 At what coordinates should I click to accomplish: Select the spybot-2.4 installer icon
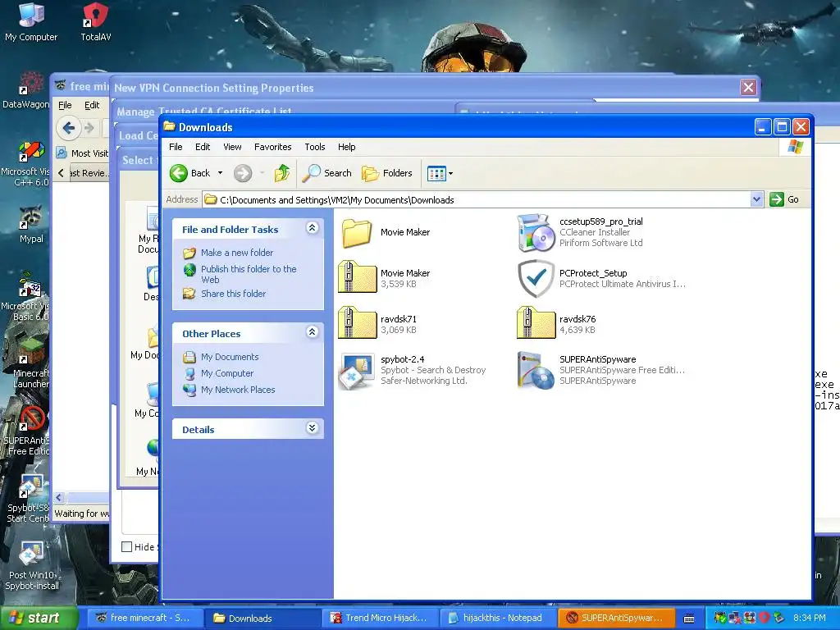(358, 371)
